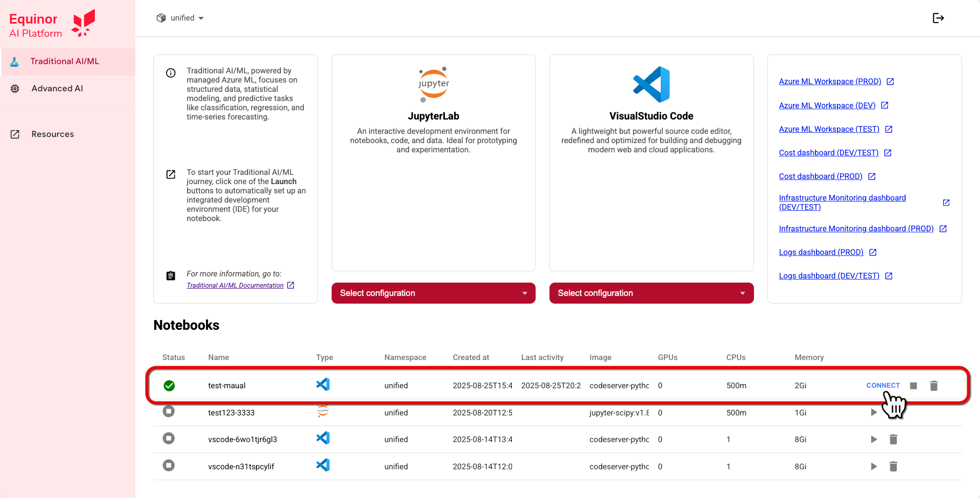
Task: Open Azure ML Workspace (PROD) link
Action: [x=830, y=82]
